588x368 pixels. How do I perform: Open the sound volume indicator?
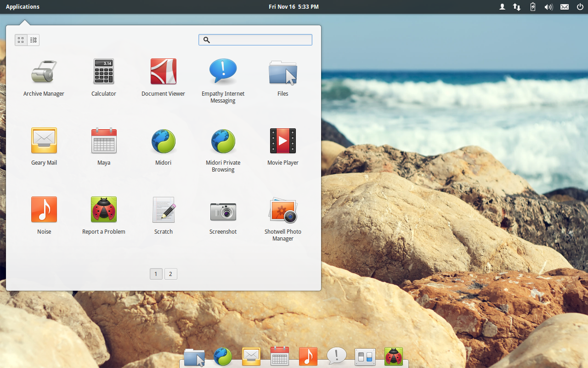(548, 7)
